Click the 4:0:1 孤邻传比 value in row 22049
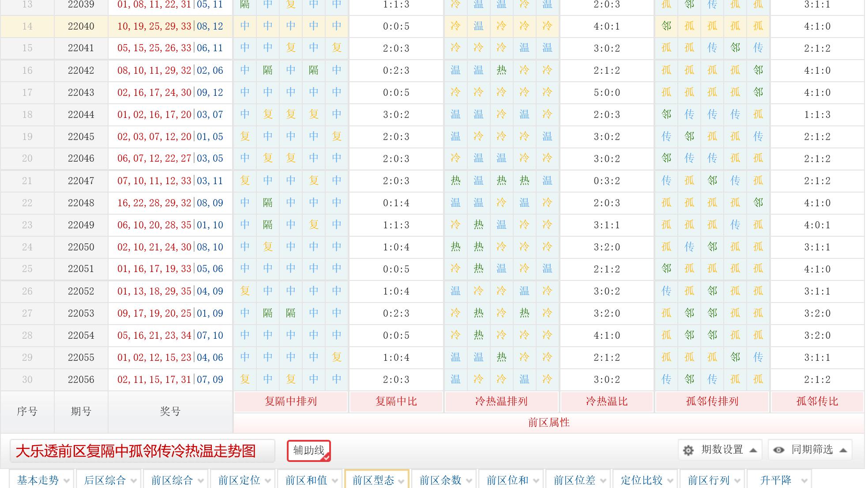868x488 pixels. [817, 225]
